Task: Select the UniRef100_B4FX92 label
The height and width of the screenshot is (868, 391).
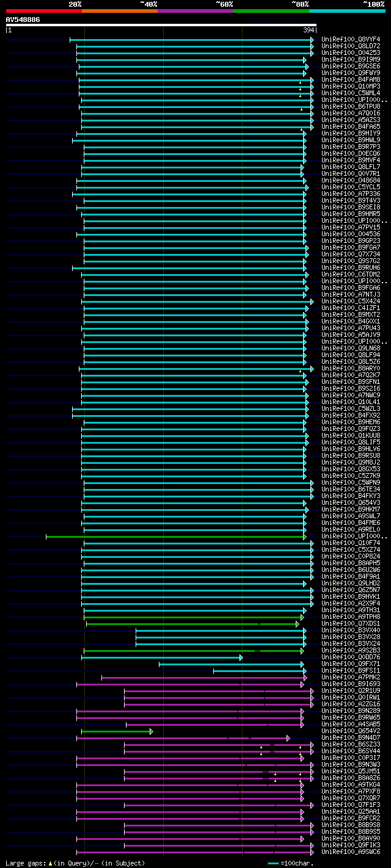Action: pos(351,415)
